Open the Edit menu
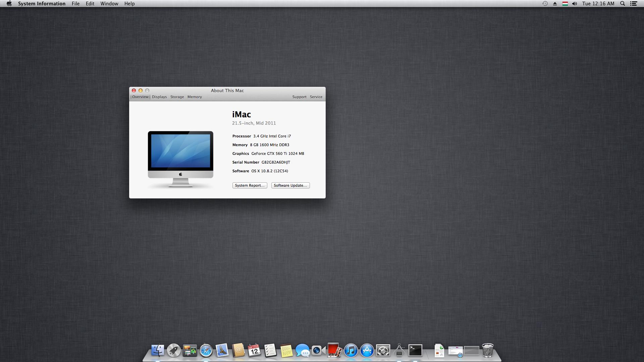Screen dimensions: 644x362 click(x=90, y=4)
